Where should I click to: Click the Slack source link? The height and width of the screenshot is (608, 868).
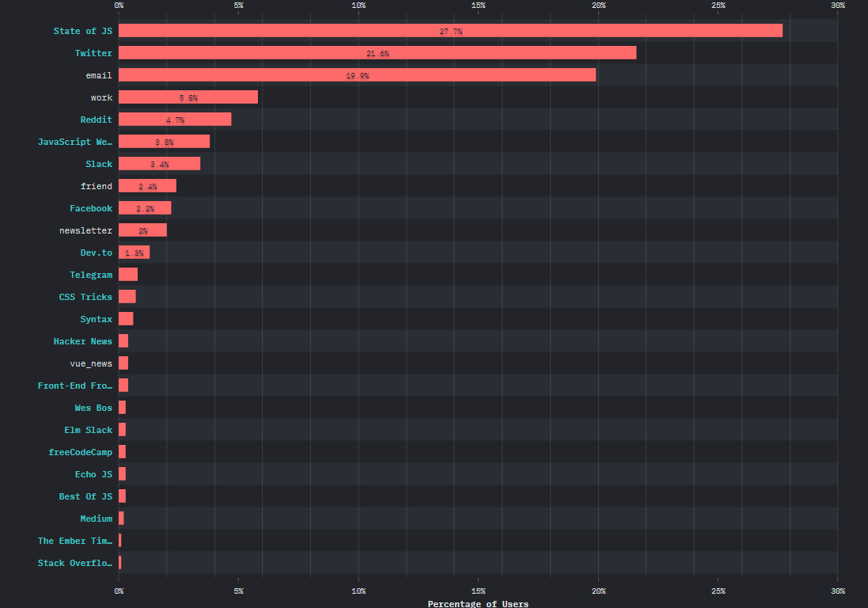[x=99, y=164]
